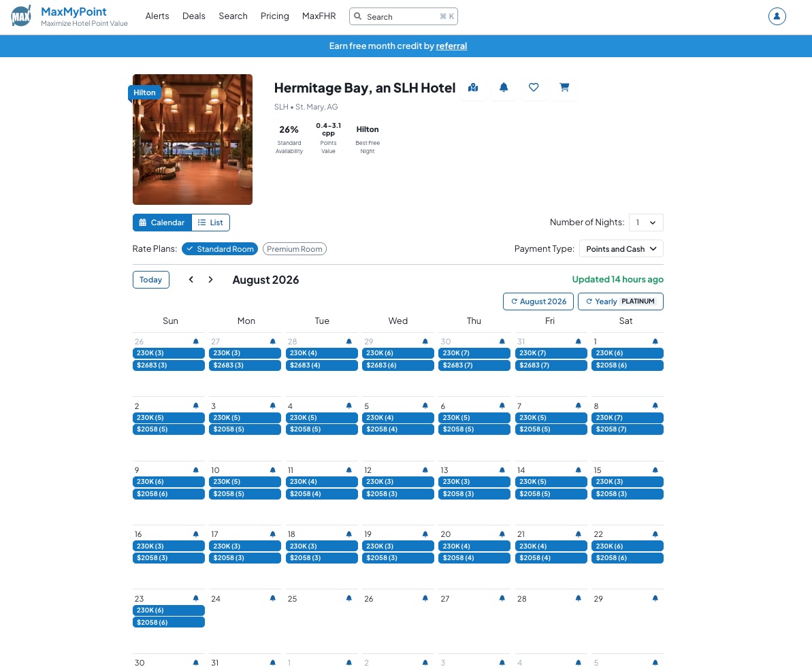Select $2683 (7) rate on July 30

coord(474,365)
